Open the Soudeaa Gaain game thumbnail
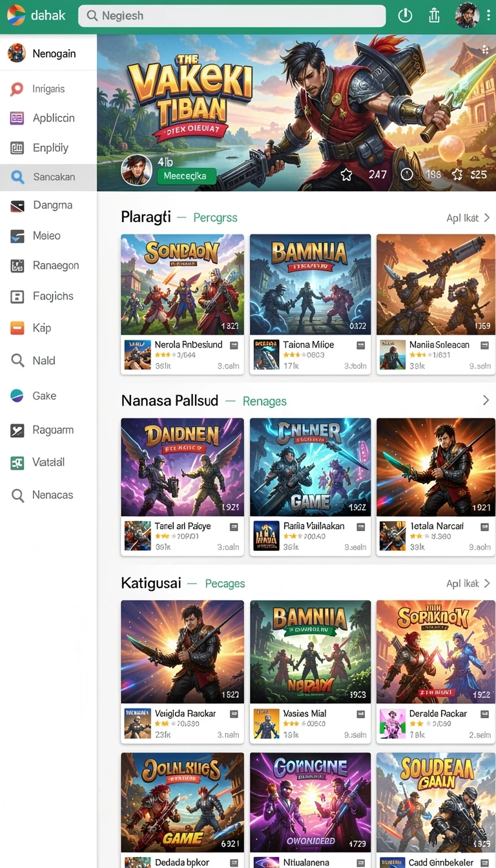496x868 pixels. click(x=436, y=802)
